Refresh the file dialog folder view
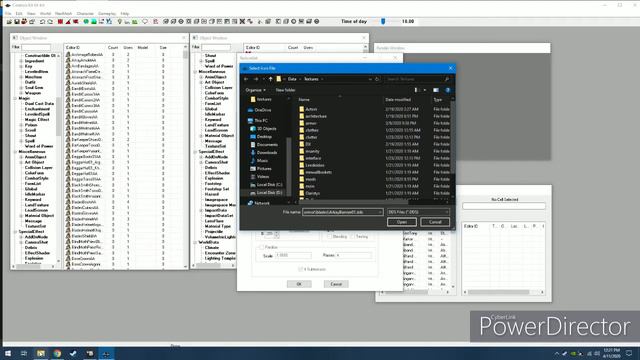640x360 pixels. pyautogui.click(x=377, y=79)
